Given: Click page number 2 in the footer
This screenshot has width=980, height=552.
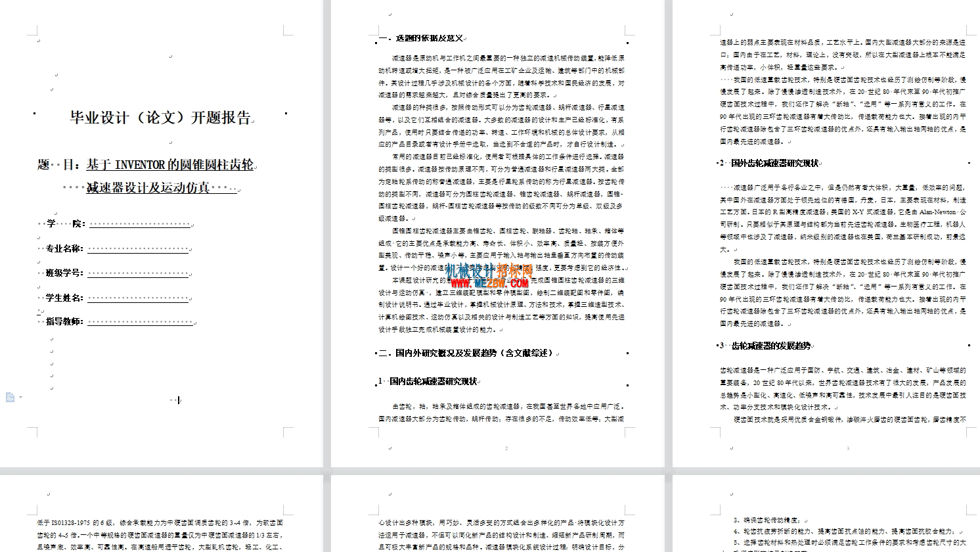Looking at the screenshot, I should click(506, 448).
